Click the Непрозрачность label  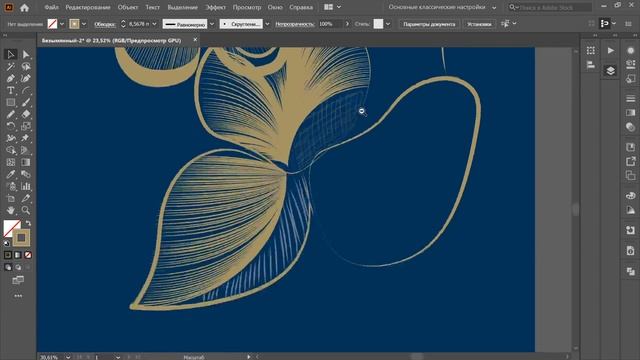295,24
